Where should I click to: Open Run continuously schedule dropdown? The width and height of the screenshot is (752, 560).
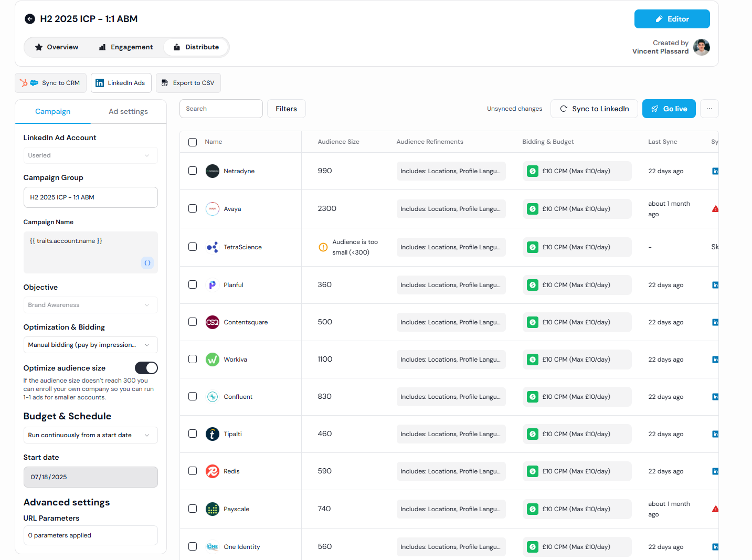tap(91, 435)
